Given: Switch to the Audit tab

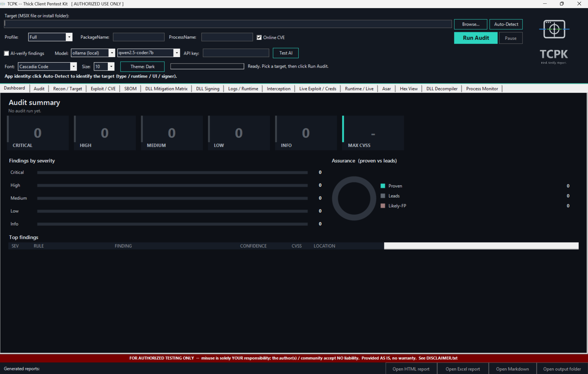Looking at the screenshot, I should (39, 89).
